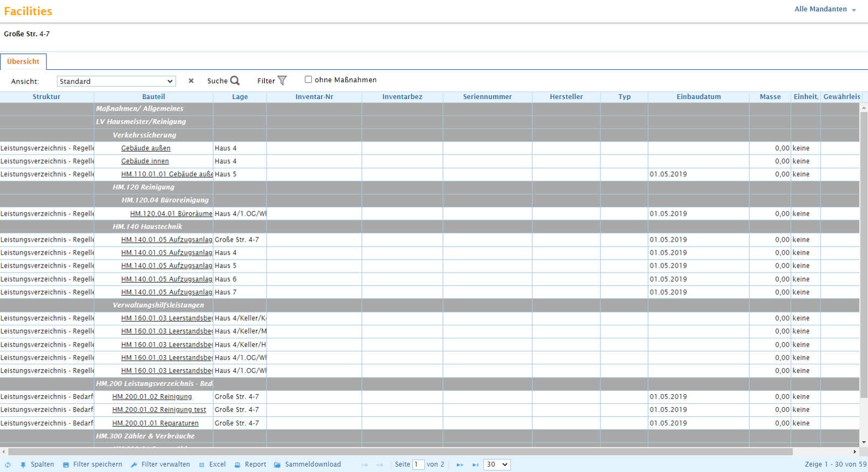868x472 pixels.
Task: Click 'Zeige 1 - 30 von 59' status text
Action: [x=836, y=464]
